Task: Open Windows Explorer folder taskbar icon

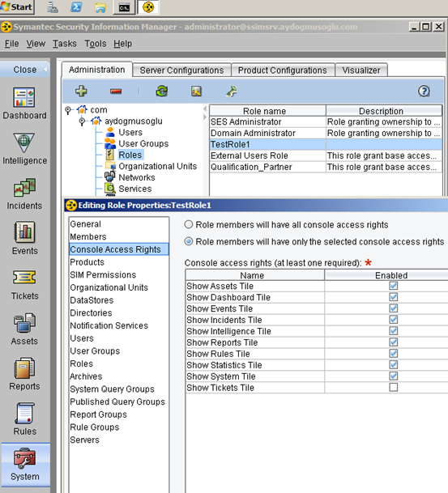Action: click(x=100, y=7)
